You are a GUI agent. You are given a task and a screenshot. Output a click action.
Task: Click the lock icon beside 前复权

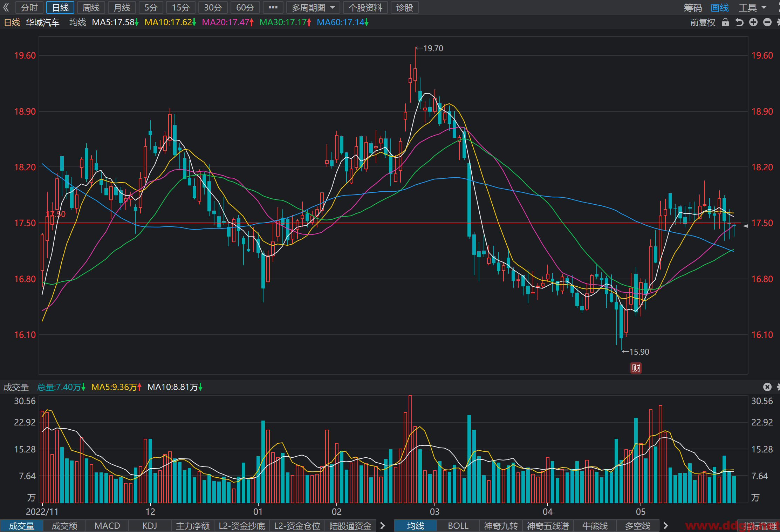tap(725, 22)
